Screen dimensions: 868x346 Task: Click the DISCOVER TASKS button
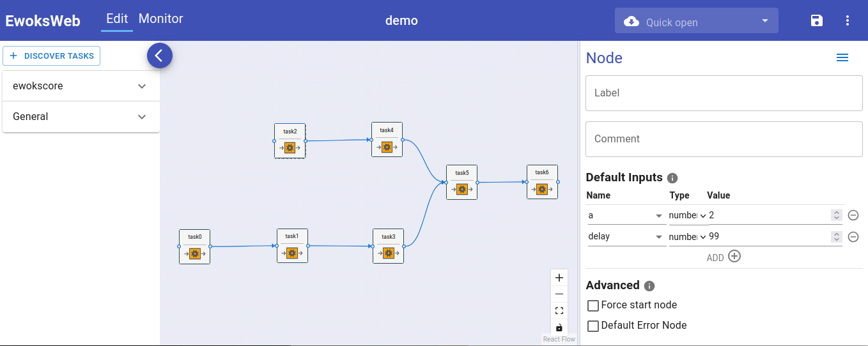(52, 56)
